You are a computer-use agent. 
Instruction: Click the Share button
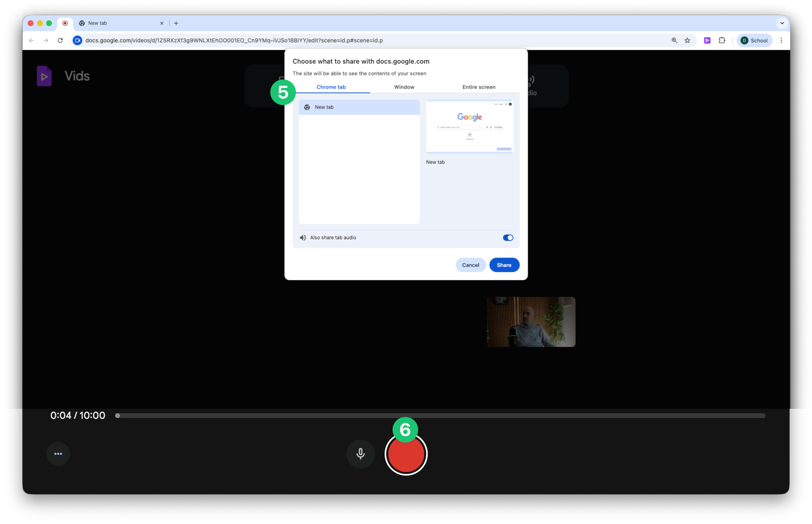tap(504, 265)
